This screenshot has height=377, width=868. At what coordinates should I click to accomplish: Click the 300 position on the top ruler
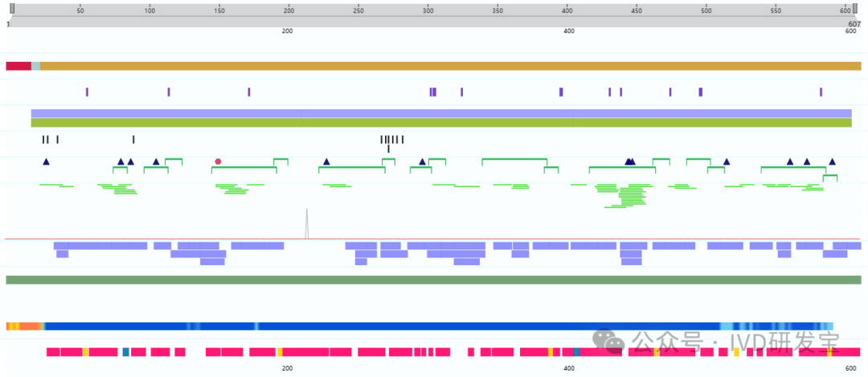pyautogui.click(x=428, y=10)
